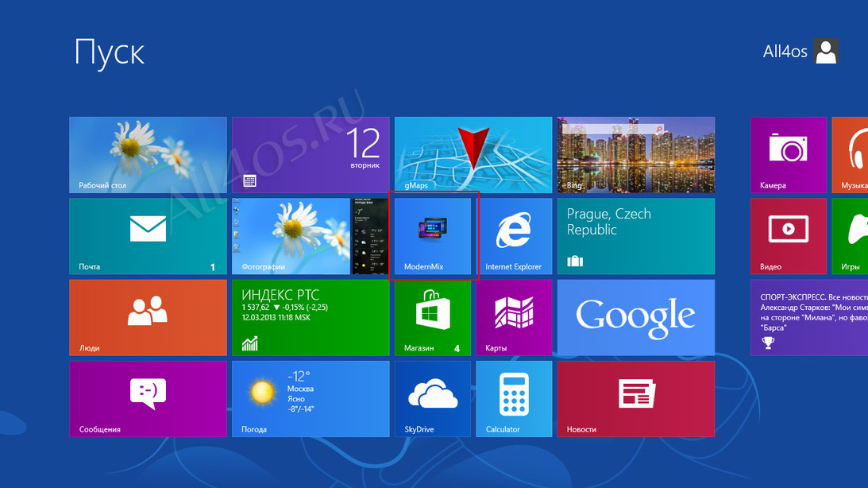This screenshot has width=868, height=488.
Task: Open the calendar tile showing 12 вторник
Action: coord(311,154)
